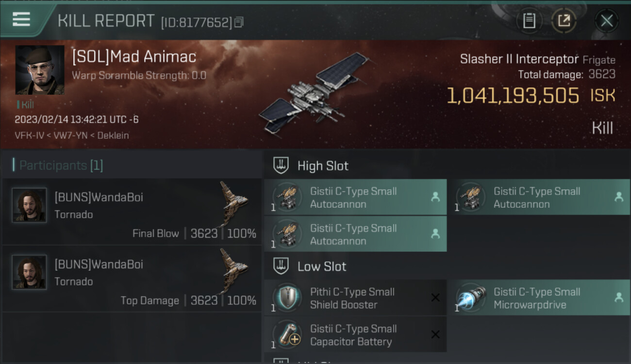The width and height of the screenshot is (631, 364).
Task: Close the kill report window
Action: [606, 20]
